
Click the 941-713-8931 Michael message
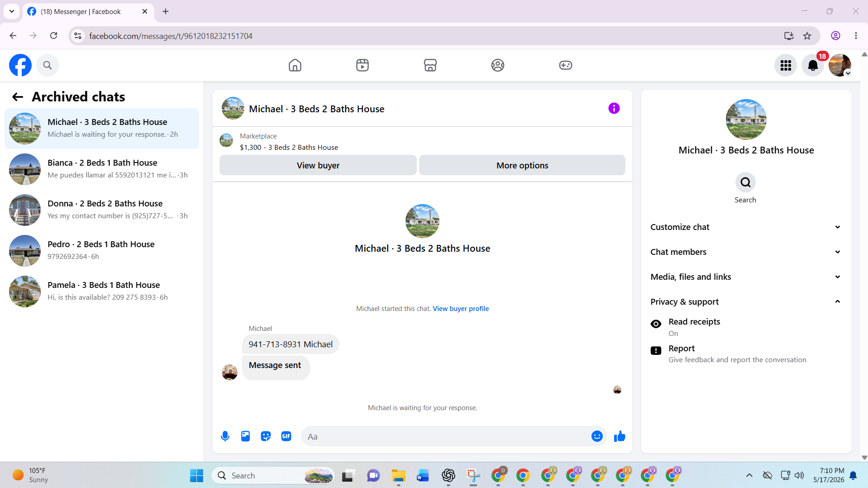point(291,344)
